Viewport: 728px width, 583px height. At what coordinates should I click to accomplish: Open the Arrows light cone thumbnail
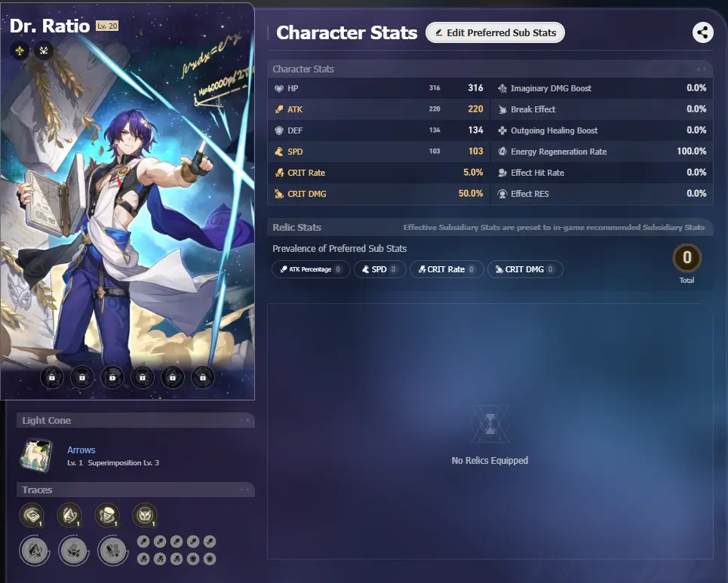(36, 456)
